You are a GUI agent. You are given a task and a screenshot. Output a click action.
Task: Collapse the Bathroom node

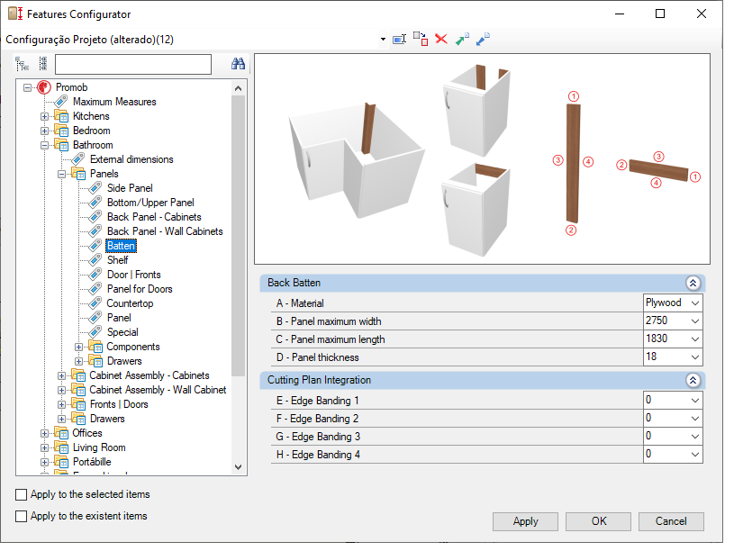tap(44, 146)
